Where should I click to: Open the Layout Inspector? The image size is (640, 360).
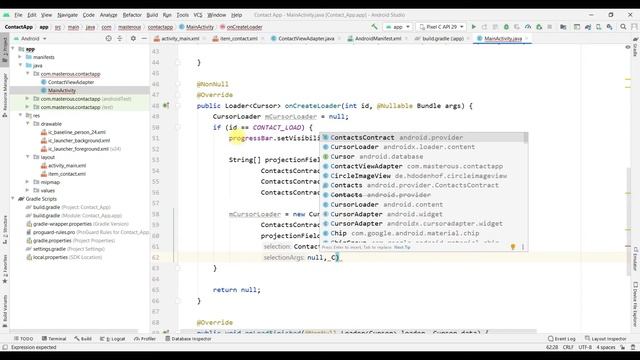[x=606, y=339]
